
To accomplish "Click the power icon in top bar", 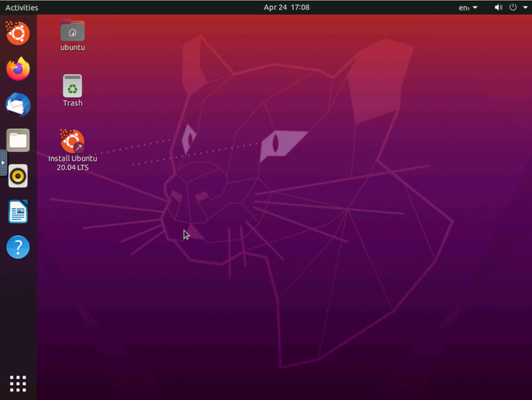I will 513,7.
